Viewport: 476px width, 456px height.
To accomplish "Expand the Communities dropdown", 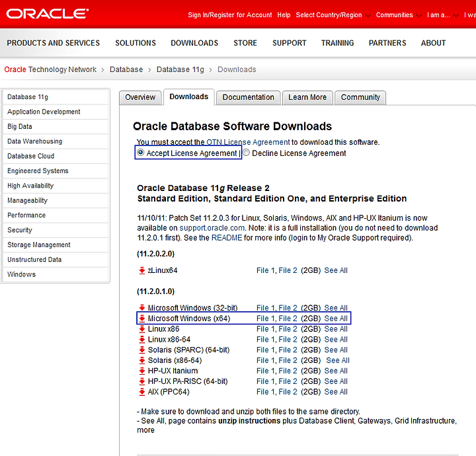I will coord(419,15).
